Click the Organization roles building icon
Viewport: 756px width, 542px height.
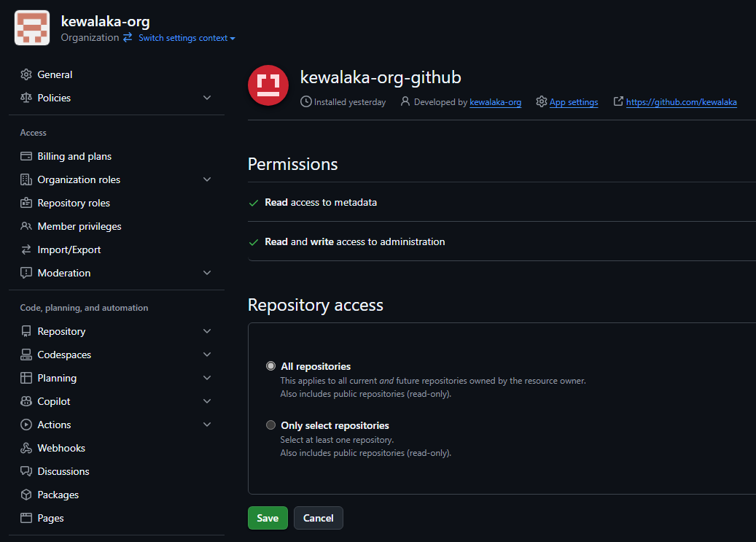pos(26,179)
